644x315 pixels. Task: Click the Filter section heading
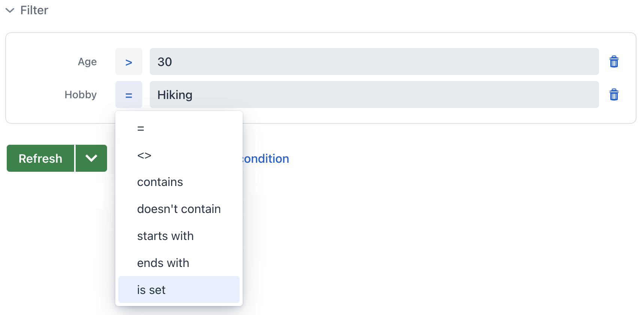coord(34,10)
